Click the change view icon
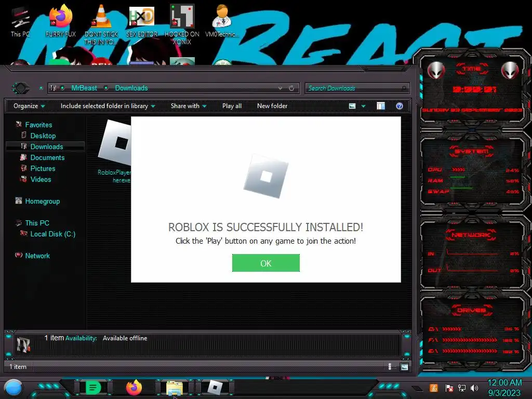 352,106
